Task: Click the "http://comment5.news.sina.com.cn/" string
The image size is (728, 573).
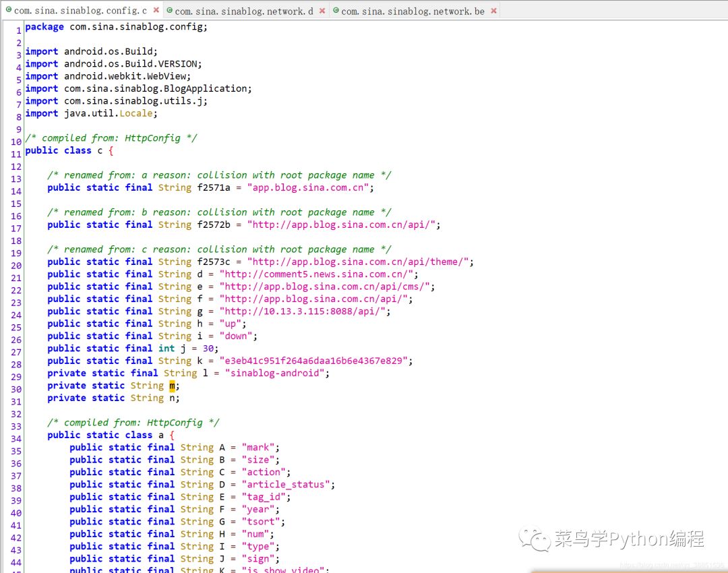Action: (316, 274)
